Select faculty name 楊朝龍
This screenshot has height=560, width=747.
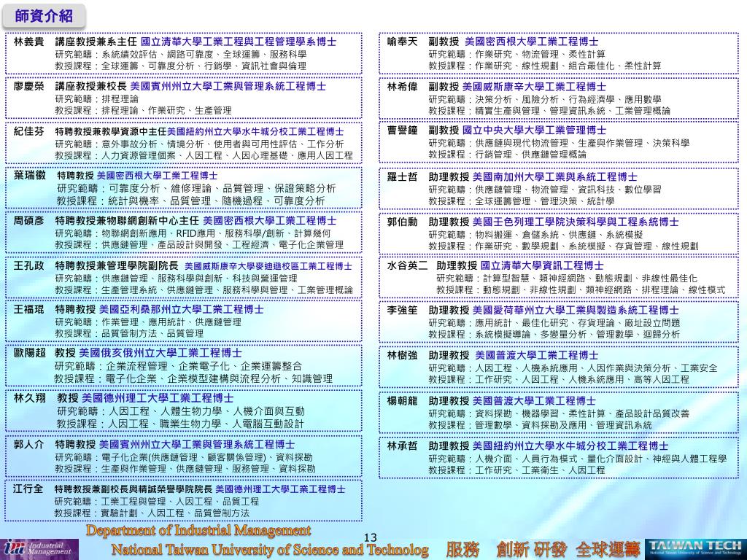tap(402, 401)
